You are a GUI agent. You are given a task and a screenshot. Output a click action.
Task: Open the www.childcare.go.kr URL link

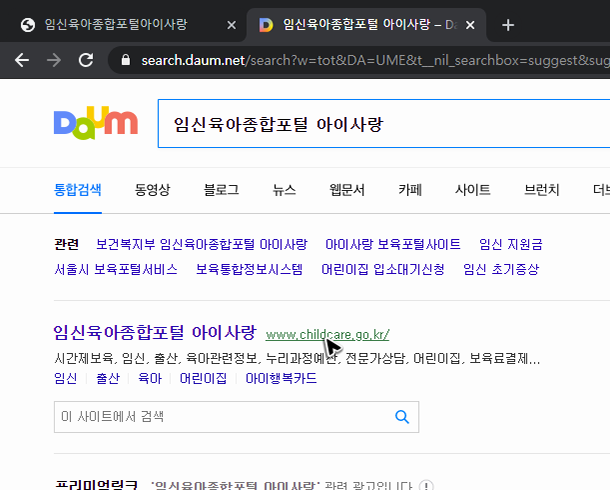click(328, 334)
